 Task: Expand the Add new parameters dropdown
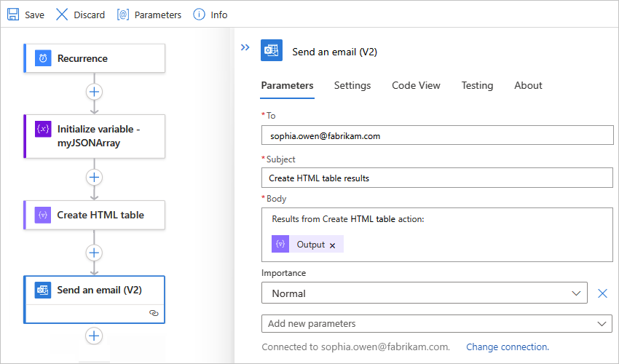pos(436,323)
